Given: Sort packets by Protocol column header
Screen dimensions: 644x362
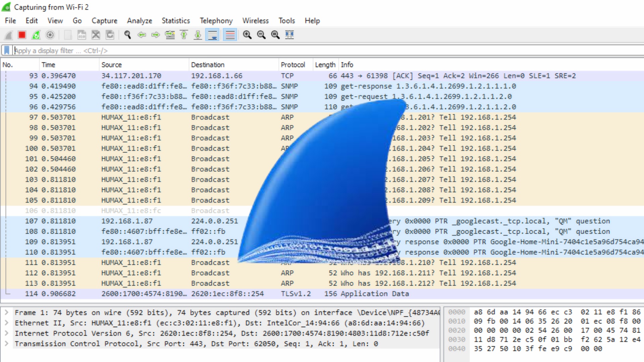Looking at the screenshot, I should [293, 65].
